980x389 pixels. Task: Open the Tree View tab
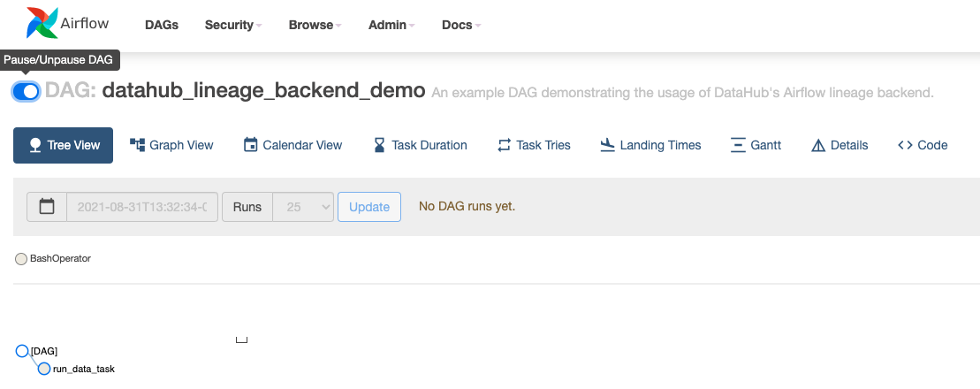pyautogui.click(x=64, y=145)
